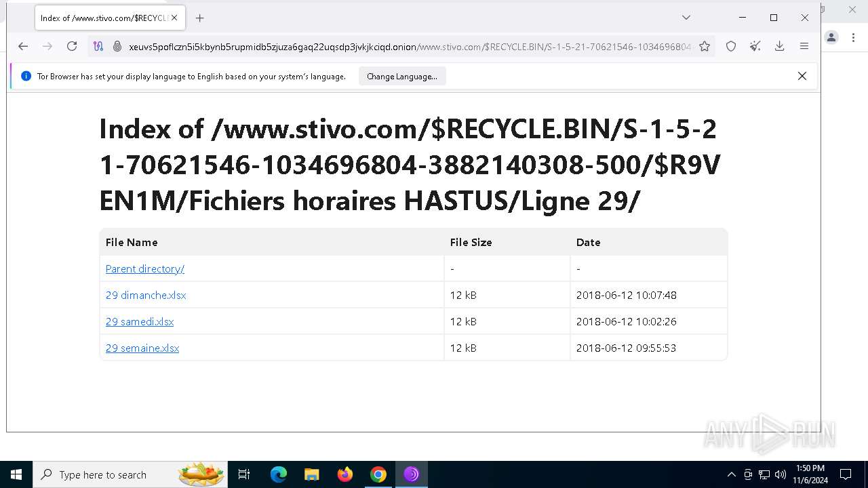This screenshot has width=868, height=488.
Task: Click the onion site indicator icon
Action: pyautogui.click(x=117, y=46)
